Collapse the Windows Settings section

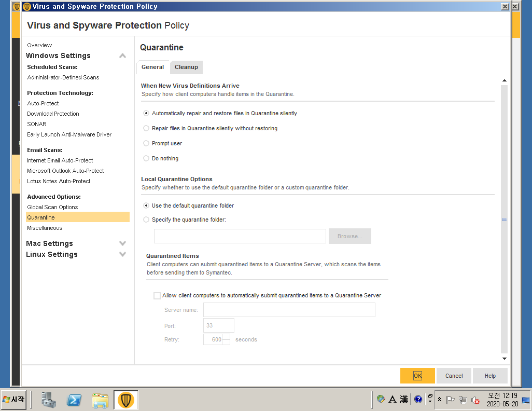click(x=122, y=56)
